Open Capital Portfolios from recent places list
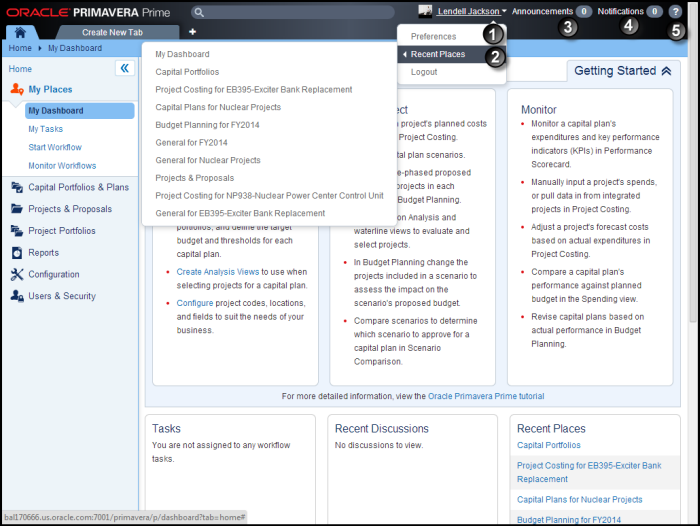Viewport: 700px width, 526px height. [187, 72]
